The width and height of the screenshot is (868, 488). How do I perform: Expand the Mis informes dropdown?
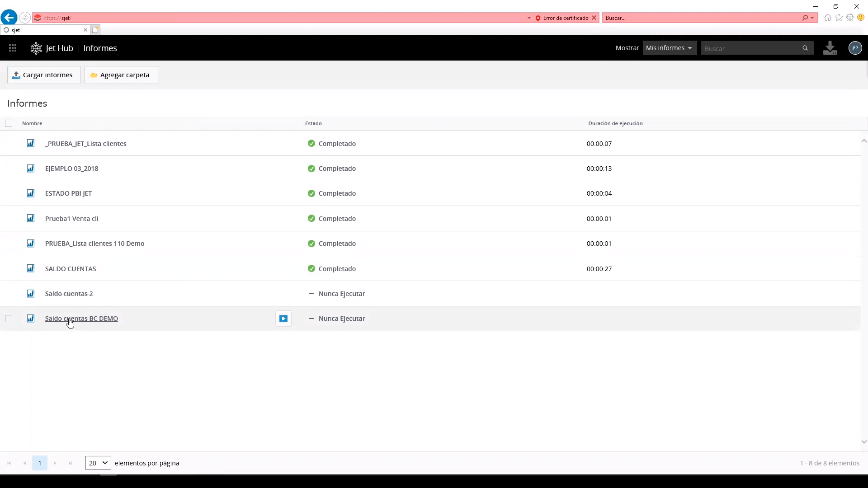[x=669, y=48]
